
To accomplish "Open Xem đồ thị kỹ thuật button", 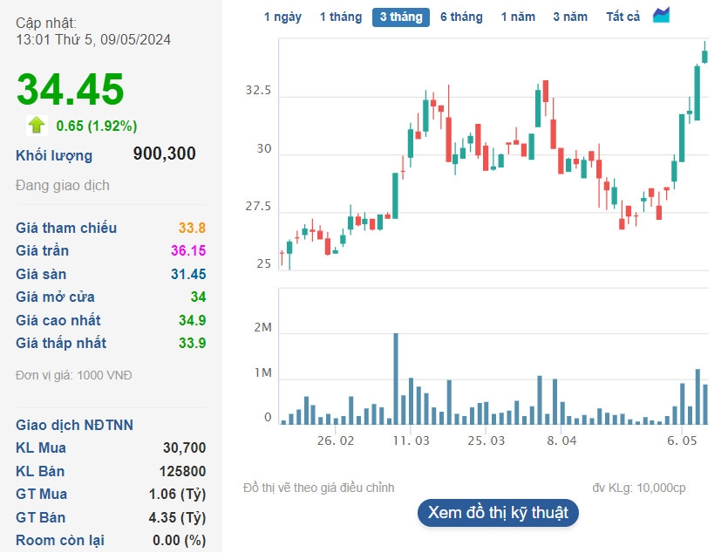I will 498,512.
